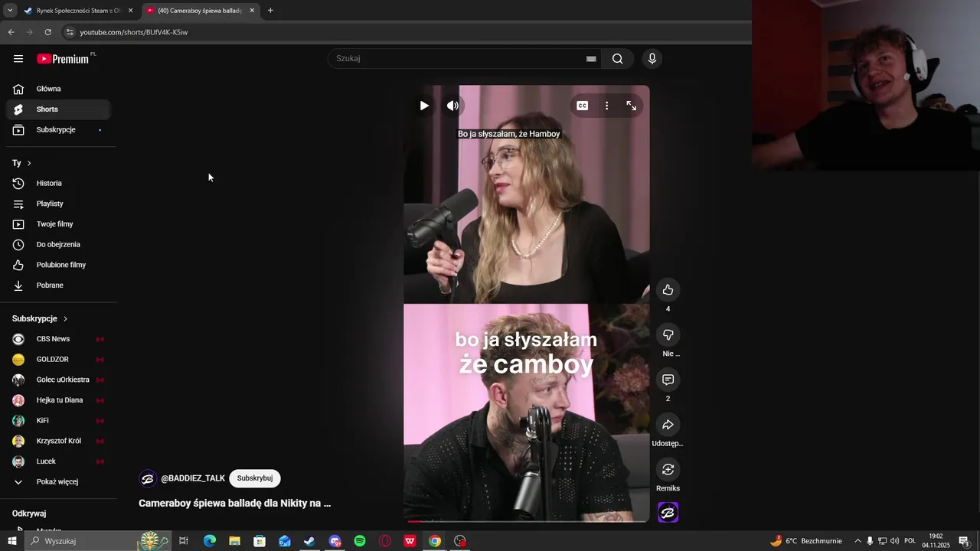980x551 pixels.
Task: Expand Subskrypcje section header chevron
Action: [x=65, y=318]
